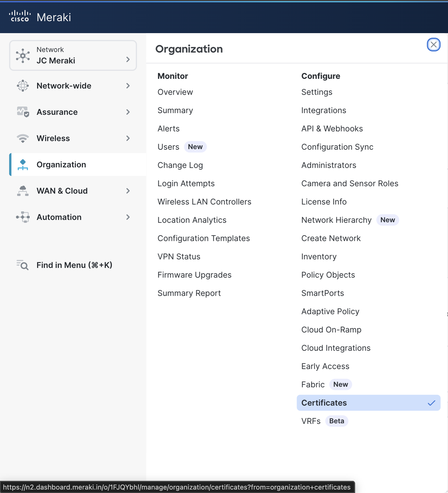Click the Assurance monitor icon
This screenshot has height=493, width=448.
23,112
